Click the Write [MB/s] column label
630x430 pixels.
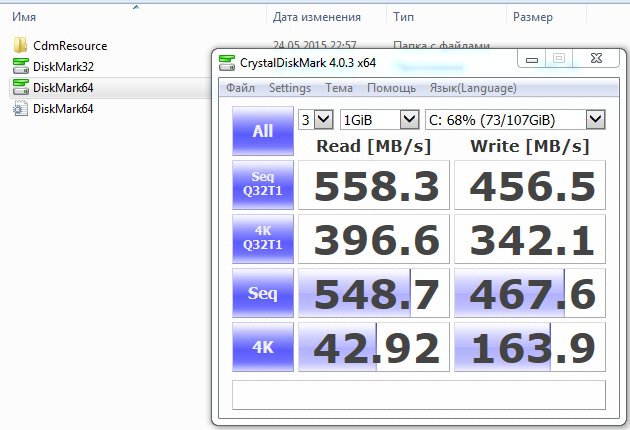(530, 146)
